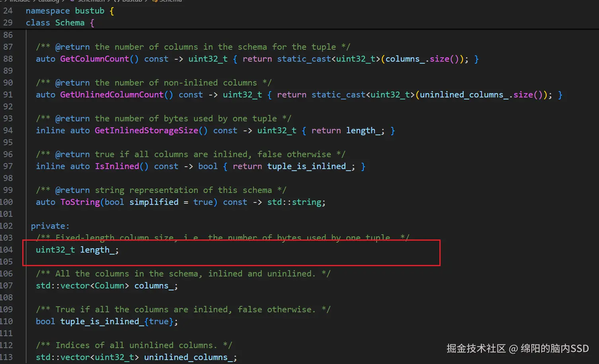Click the sticky line 'class Schema {'
599x364 pixels.
[x=60, y=23]
